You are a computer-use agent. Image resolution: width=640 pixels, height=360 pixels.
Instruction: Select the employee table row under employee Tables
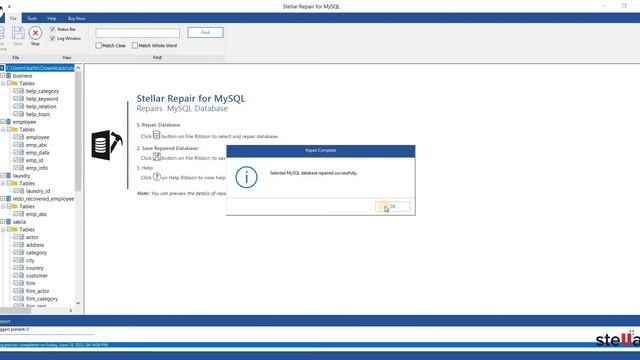pos(38,138)
